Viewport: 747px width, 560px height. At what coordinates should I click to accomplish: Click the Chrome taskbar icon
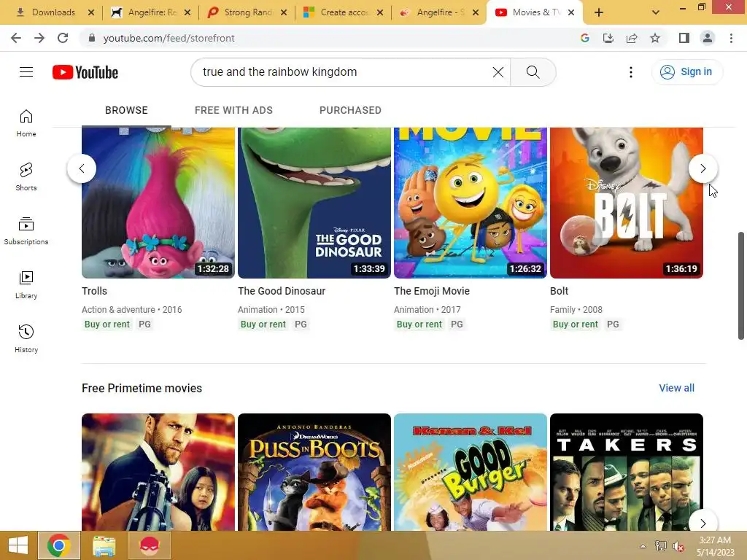58,545
